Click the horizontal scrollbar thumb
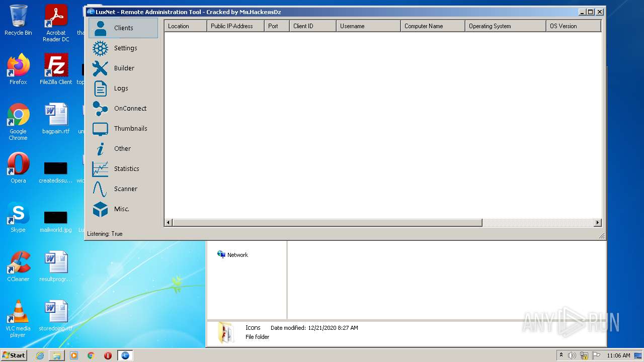 (x=328, y=223)
